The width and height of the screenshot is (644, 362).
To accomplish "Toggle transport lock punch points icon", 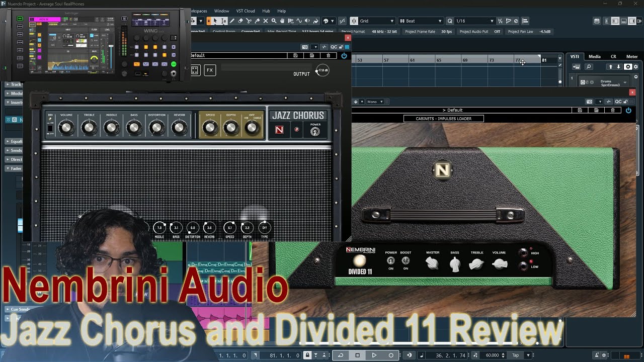I will [x=307, y=355].
